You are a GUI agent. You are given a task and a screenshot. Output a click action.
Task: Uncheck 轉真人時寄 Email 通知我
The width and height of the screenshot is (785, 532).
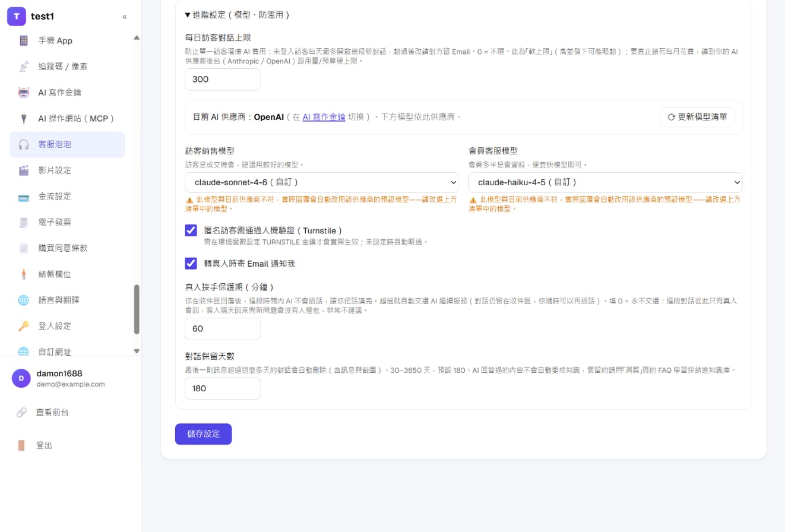[191, 263]
